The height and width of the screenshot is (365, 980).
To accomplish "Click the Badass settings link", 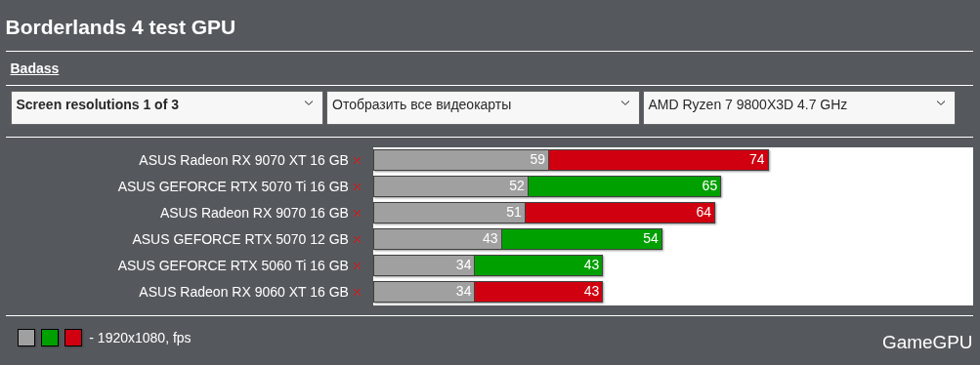I will coord(34,68).
